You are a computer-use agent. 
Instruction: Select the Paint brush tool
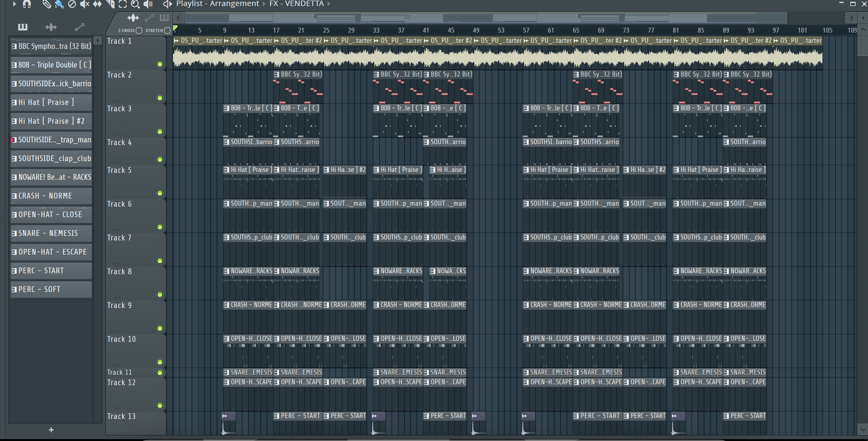click(x=59, y=4)
